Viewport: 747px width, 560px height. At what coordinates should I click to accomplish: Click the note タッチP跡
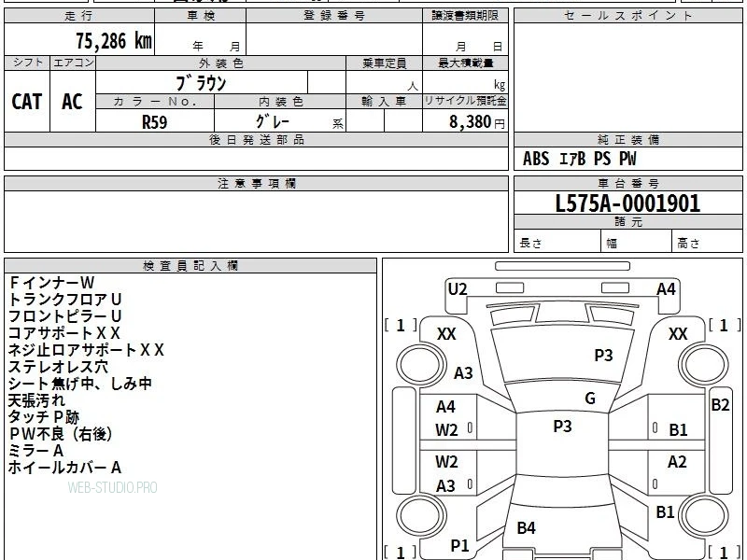(44, 417)
